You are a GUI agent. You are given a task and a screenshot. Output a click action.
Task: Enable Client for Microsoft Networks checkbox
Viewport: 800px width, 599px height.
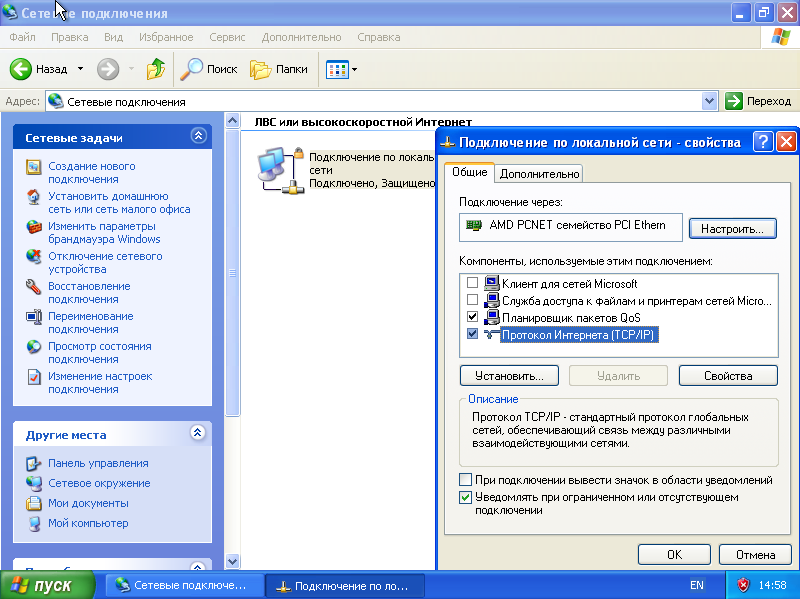point(473,284)
